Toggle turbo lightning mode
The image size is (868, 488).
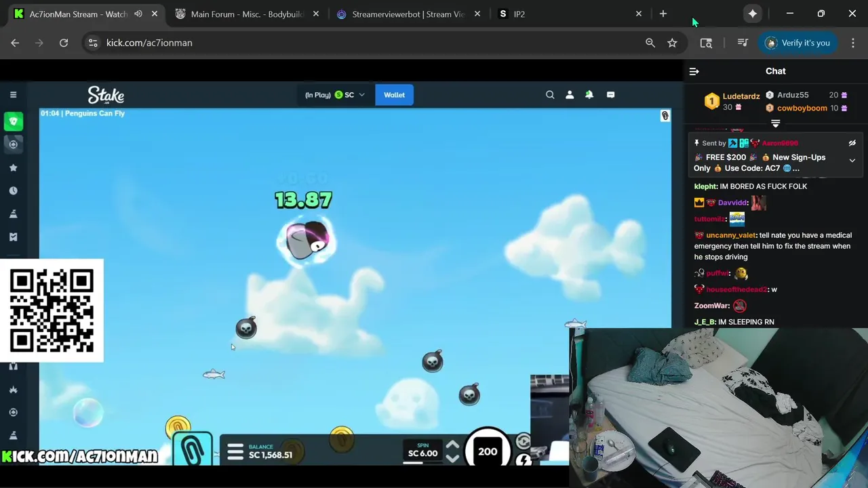coord(524,460)
